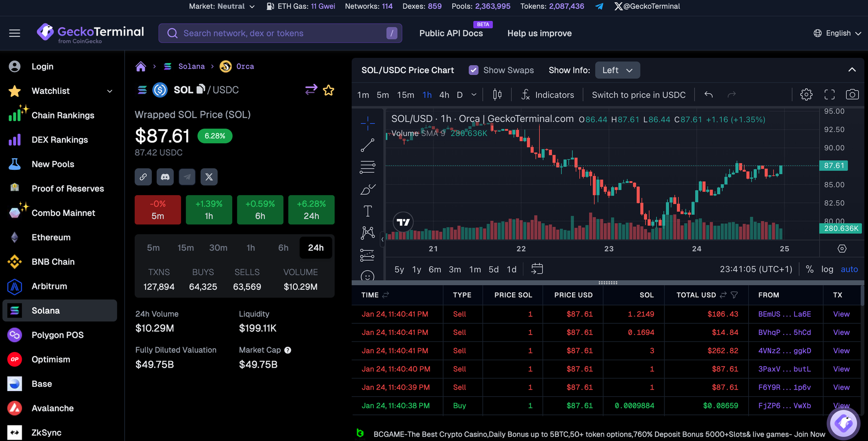The width and height of the screenshot is (868, 441).
Task: Toggle log scale on chart
Action: click(827, 269)
